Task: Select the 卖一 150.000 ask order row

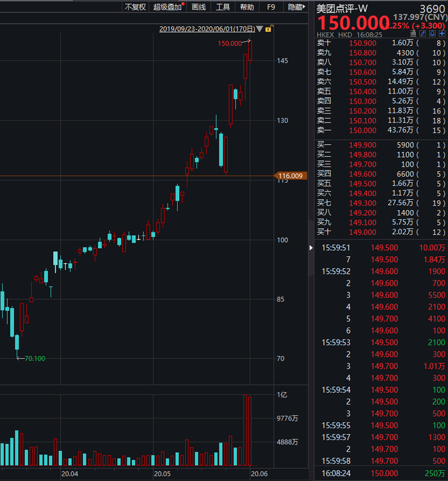Action: 381,130
